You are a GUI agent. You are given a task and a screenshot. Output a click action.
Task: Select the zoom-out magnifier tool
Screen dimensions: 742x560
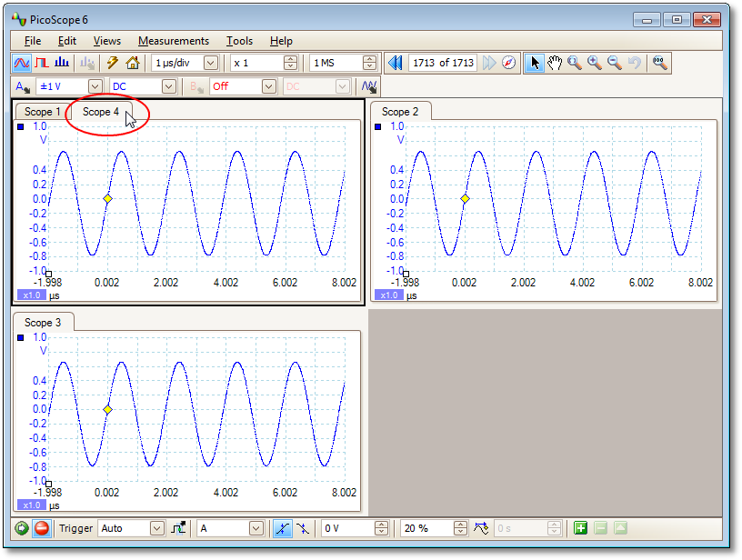point(614,63)
